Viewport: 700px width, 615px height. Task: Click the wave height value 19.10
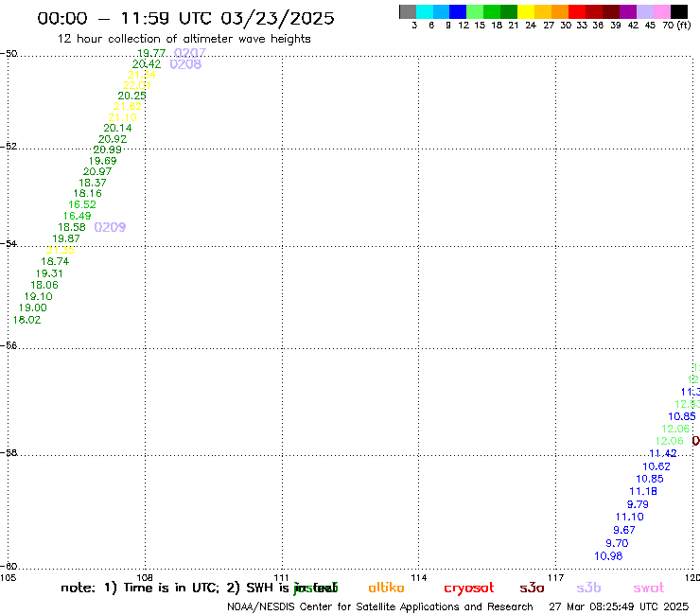click(39, 296)
